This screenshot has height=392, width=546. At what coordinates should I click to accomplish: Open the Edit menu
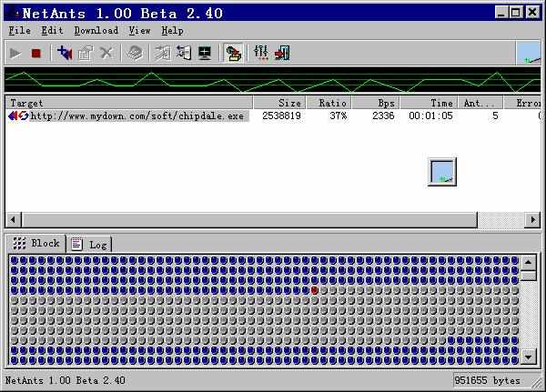coord(52,31)
